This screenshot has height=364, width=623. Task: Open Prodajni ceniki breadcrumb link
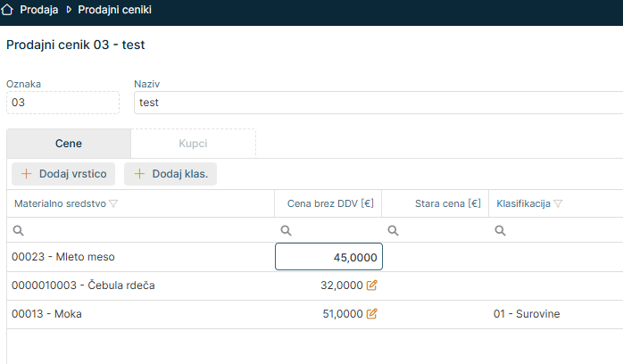pos(114,11)
